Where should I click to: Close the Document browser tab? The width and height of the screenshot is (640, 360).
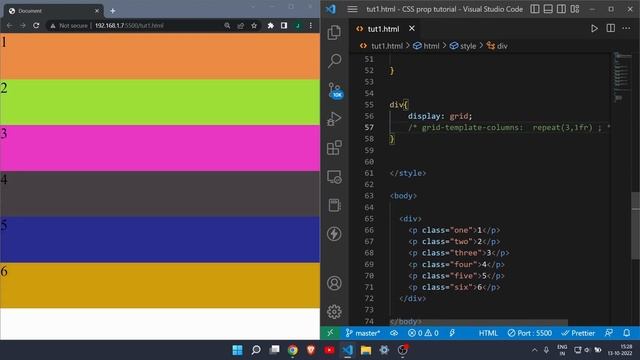point(97,11)
